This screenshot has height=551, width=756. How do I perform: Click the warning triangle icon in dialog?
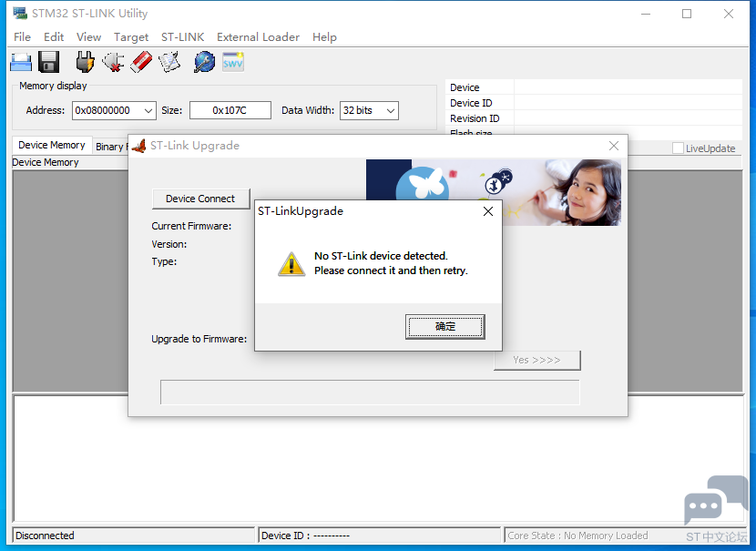[x=291, y=264]
